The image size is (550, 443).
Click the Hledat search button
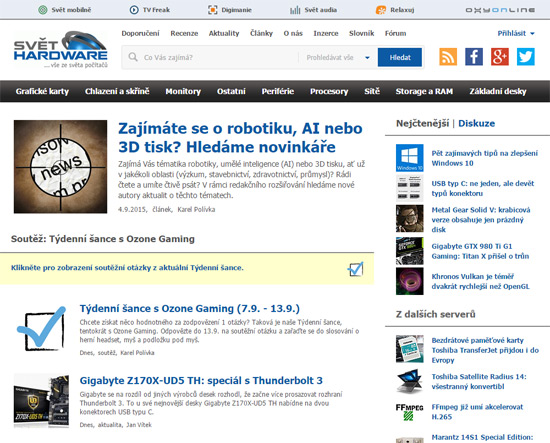click(400, 57)
